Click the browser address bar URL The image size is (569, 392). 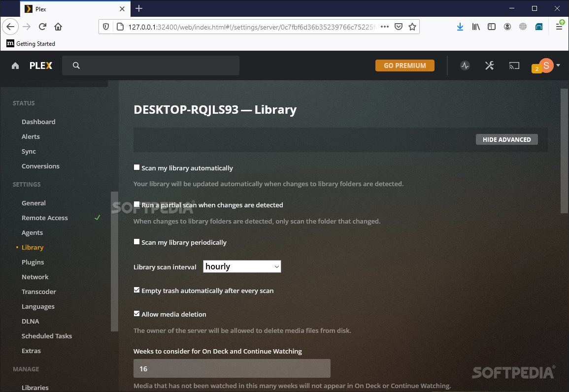[x=252, y=27]
